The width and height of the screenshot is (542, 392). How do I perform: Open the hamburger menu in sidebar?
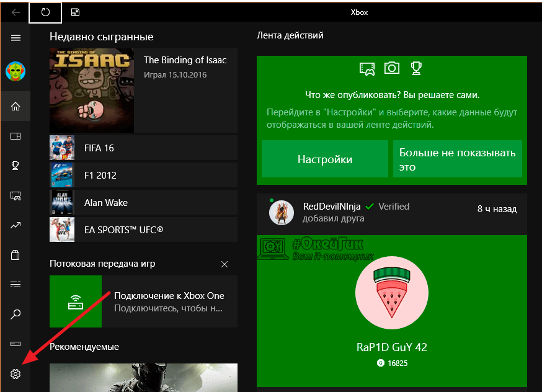[x=16, y=38]
